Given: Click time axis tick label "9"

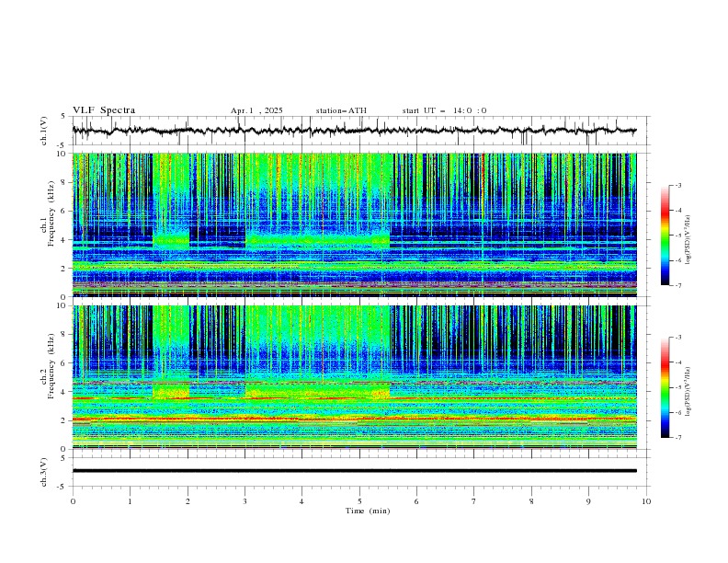Looking at the screenshot, I should coord(588,501).
